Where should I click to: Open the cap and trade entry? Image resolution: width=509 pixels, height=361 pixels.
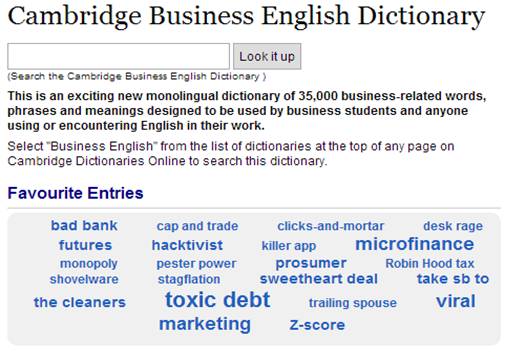click(x=197, y=226)
